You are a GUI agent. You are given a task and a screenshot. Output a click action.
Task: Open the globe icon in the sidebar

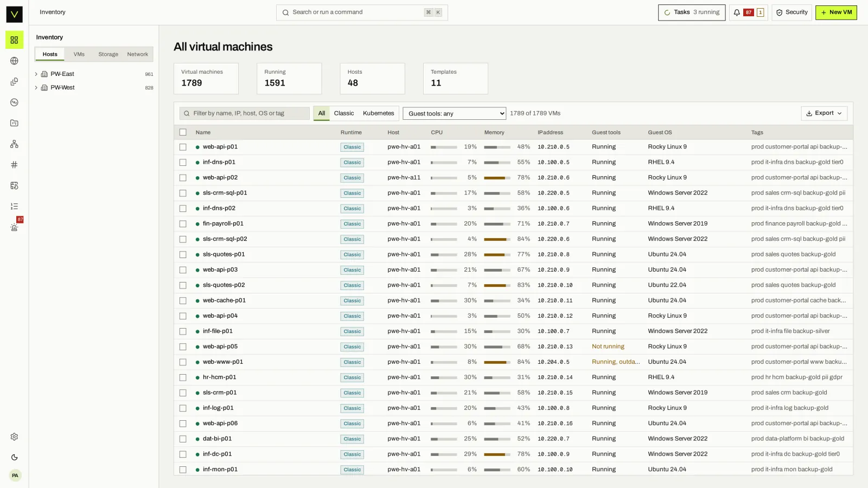14,61
